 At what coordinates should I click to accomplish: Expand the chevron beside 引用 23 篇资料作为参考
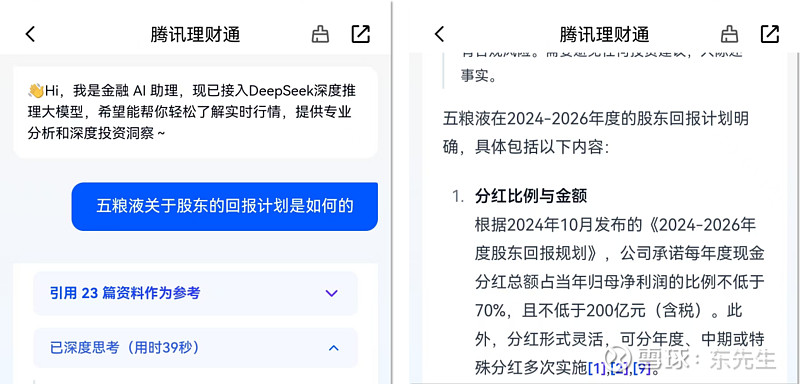point(332,293)
